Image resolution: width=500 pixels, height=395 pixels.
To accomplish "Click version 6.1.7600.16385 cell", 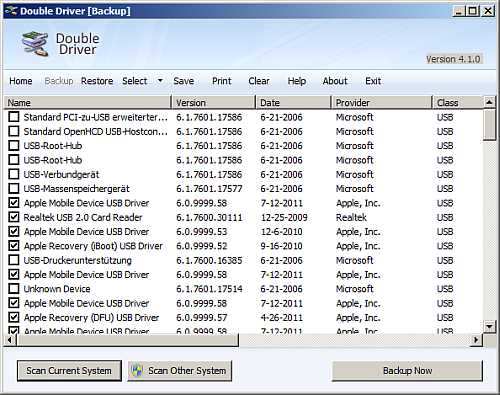I will [209, 260].
